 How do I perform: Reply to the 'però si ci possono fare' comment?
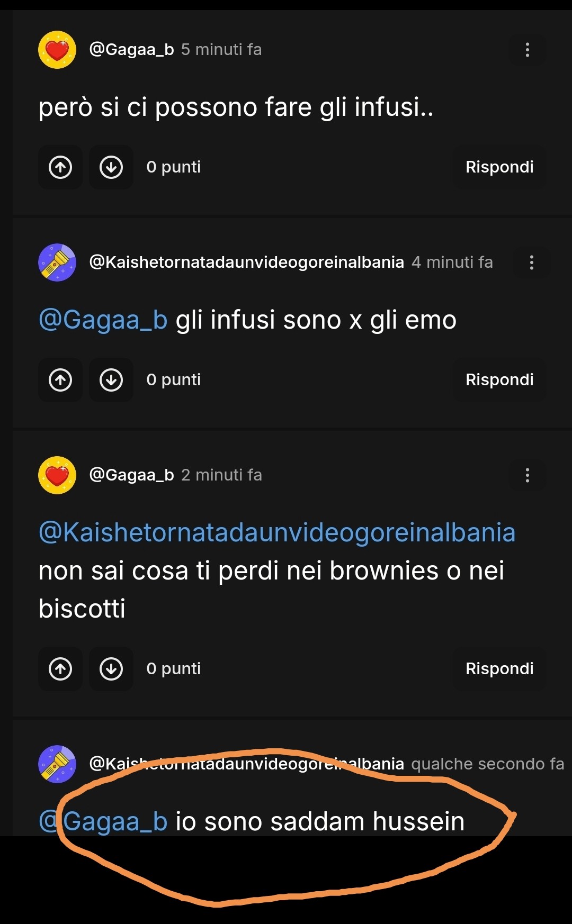pos(499,167)
